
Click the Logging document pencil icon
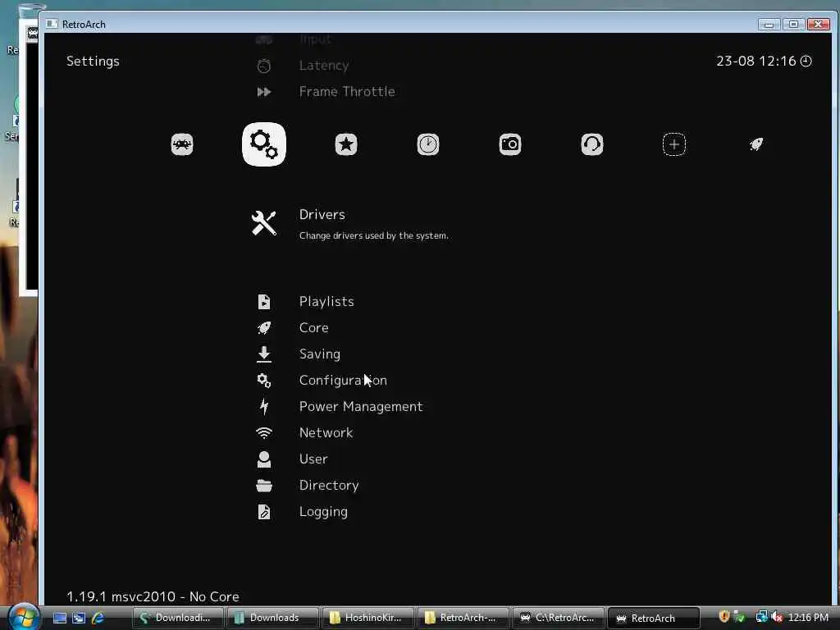pyautogui.click(x=264, y=512)
